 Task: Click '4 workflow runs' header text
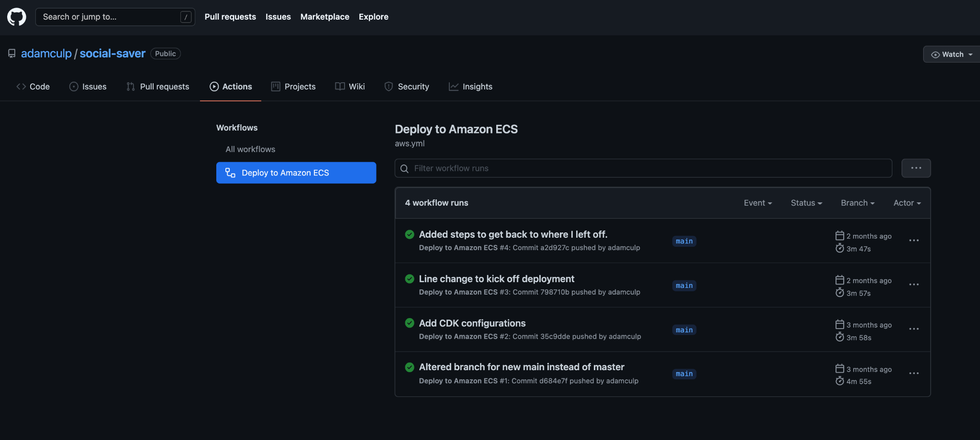tap(436, 203)
